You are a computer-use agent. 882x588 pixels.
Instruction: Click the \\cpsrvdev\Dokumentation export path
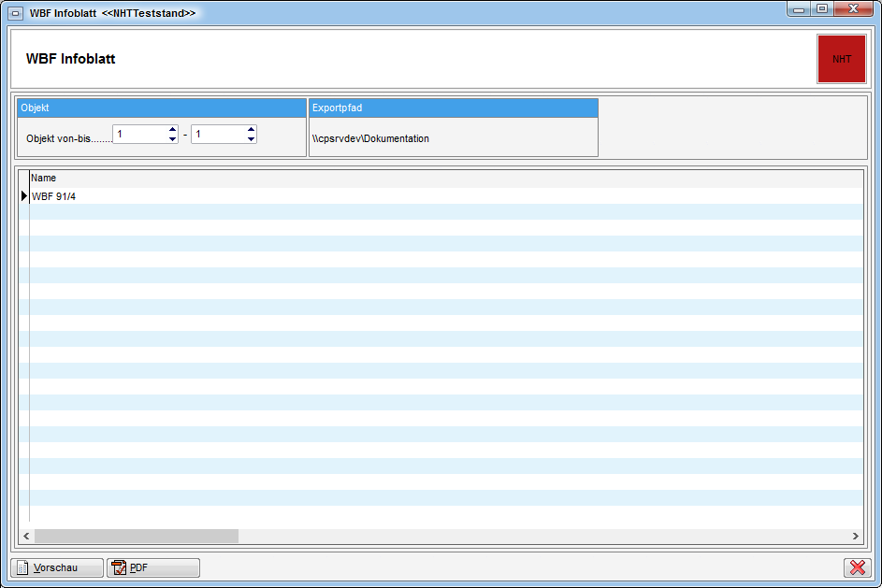[x=370, y=138]
